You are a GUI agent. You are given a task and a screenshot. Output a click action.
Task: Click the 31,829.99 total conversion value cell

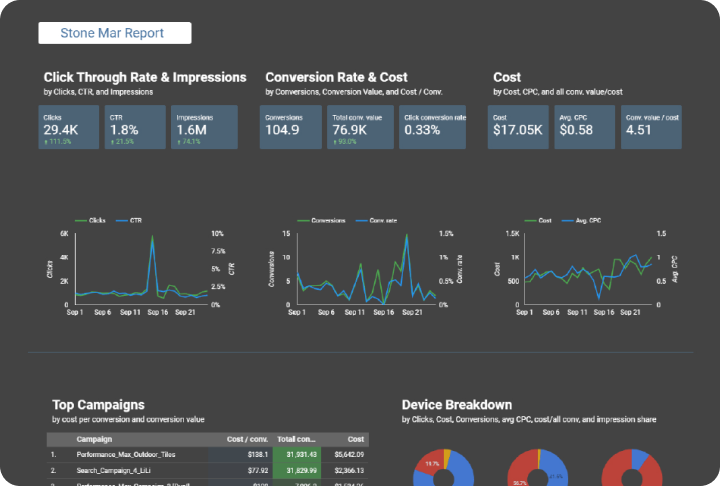click(302, 470)
